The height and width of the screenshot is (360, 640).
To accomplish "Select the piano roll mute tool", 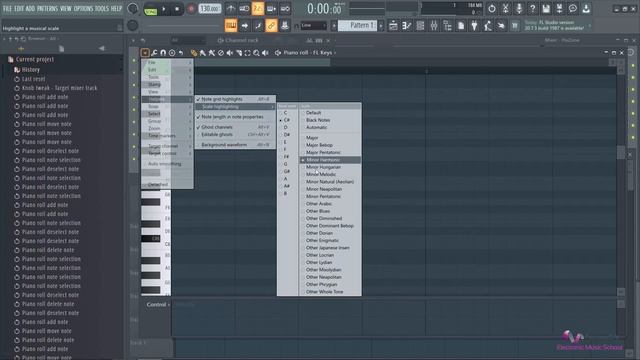I will (x=230, y=53).
